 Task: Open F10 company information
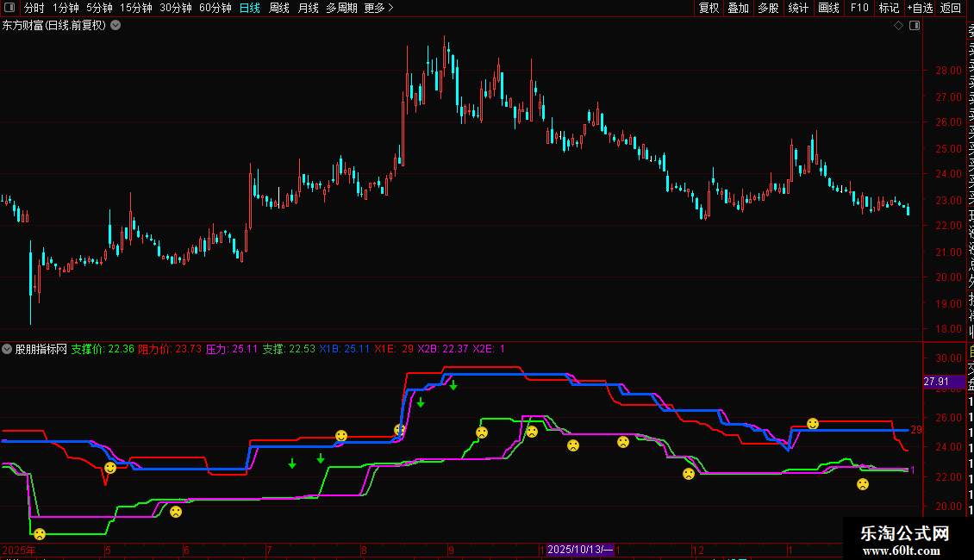pos(859,8)
